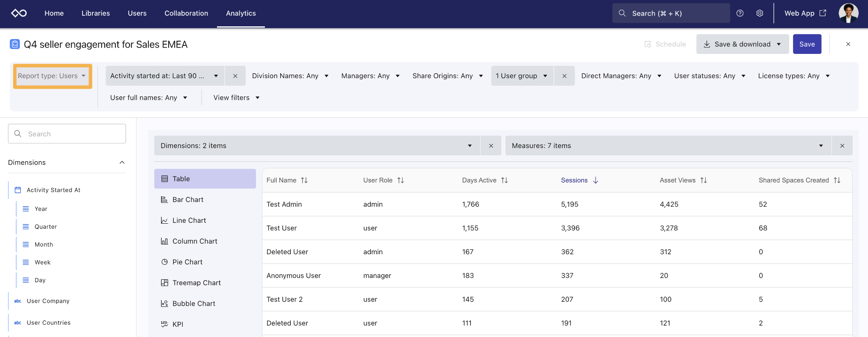Collapse the Dimensions sidebar section
This screenshot has width=868, height=337.
coord(122,163)
